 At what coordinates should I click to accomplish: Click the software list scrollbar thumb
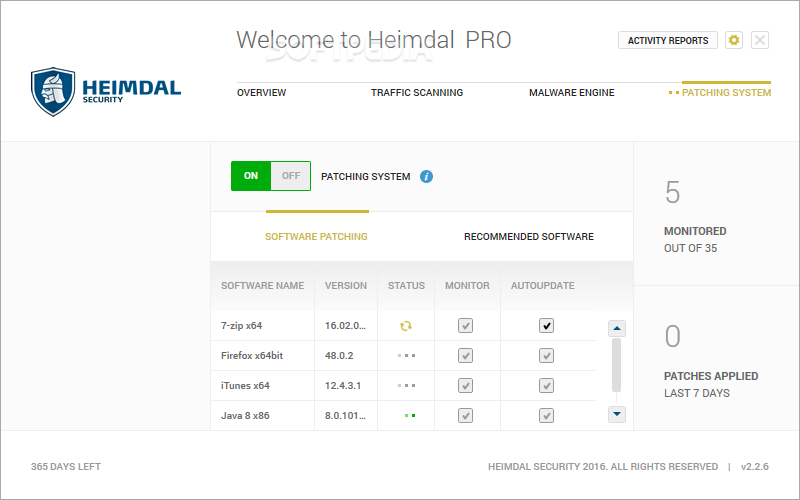click(x=616, y=364)
